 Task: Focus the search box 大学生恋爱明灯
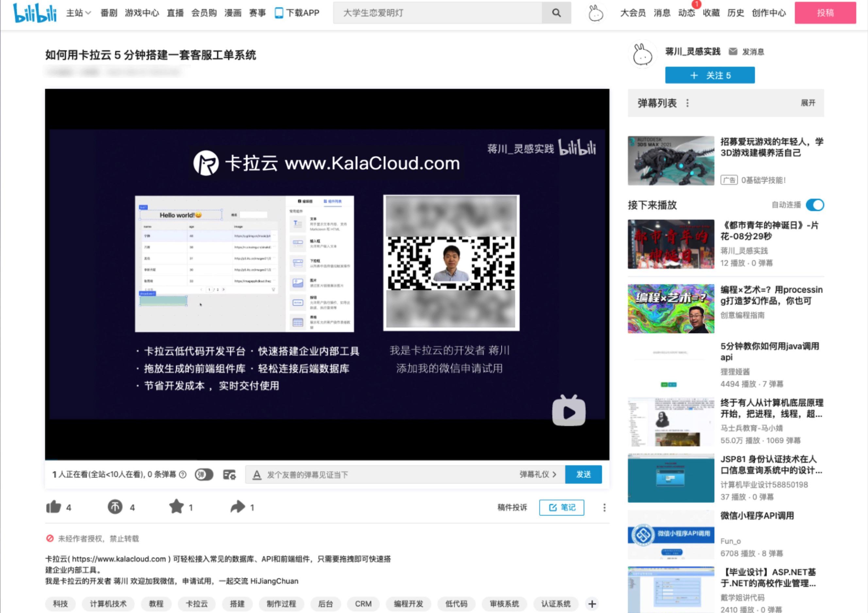[x=437, y=13]
